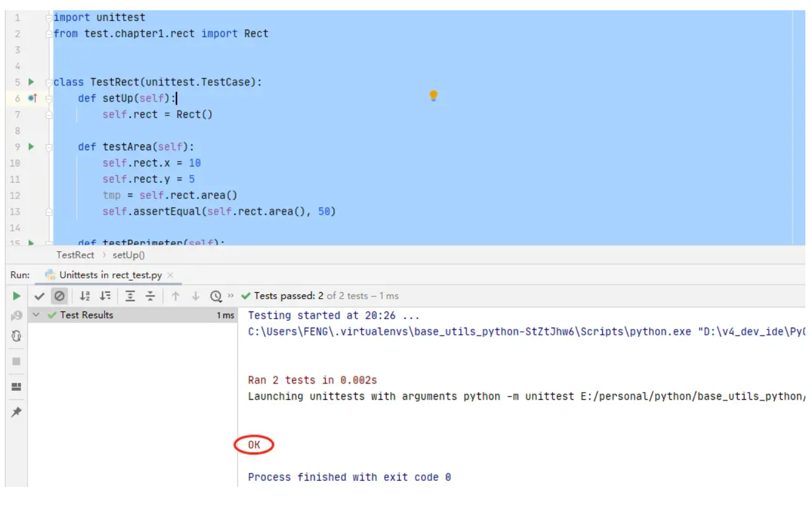Click overrides-method gutter icon on line 6
Image resolution: width=812 pixels, height=517 pixels.
click(32, 98)
